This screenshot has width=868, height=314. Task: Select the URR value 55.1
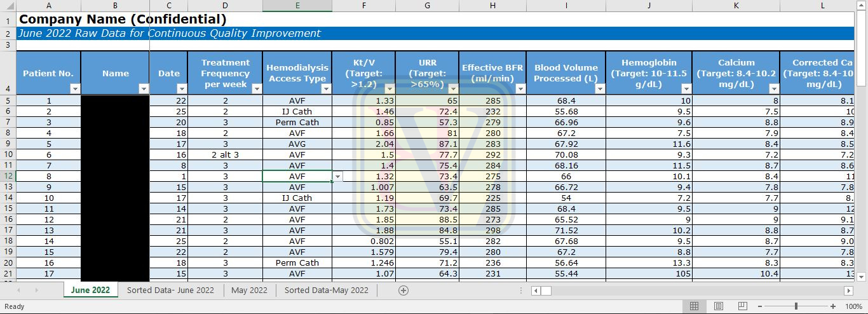coord(427,241)
